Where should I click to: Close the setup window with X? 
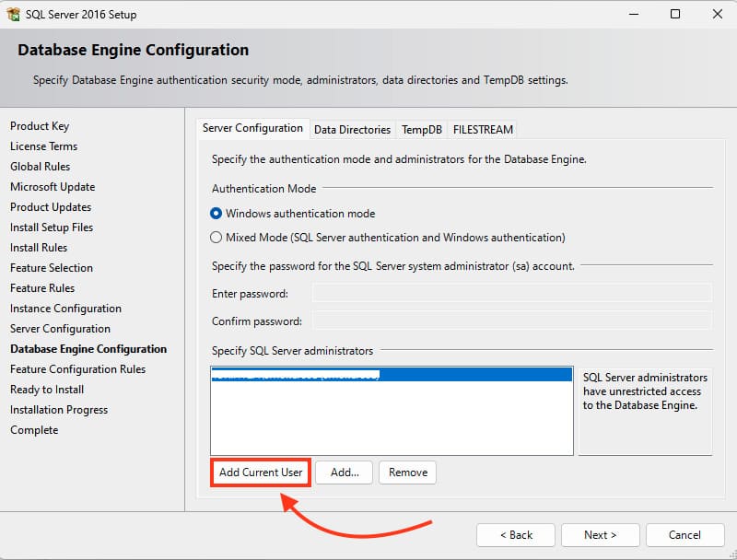click(x=717, y=15)
